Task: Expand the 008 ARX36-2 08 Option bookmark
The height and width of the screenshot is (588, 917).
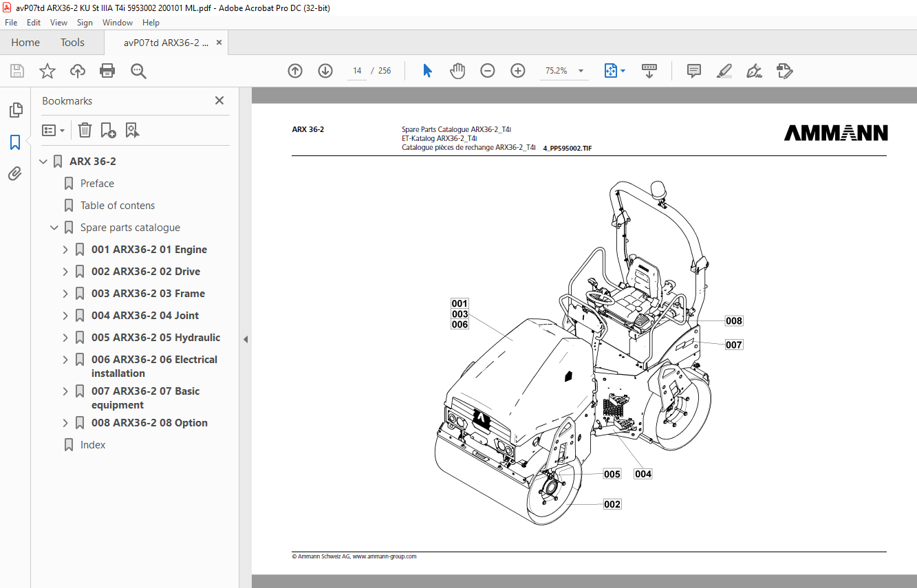Action: click(65, 423)
